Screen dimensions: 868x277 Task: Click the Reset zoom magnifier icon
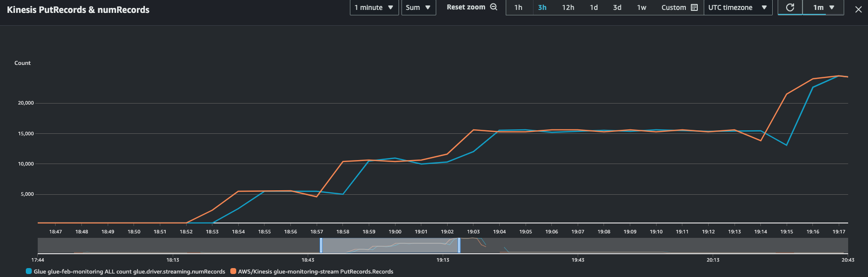tap(493, 7)
